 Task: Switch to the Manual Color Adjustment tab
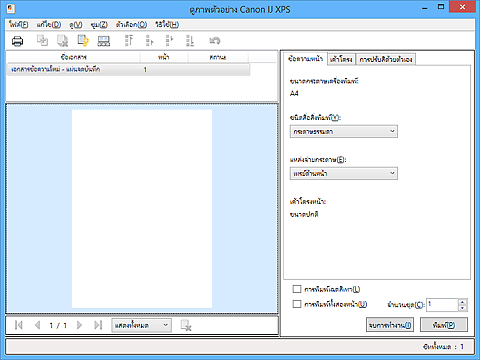coord(386,59)
